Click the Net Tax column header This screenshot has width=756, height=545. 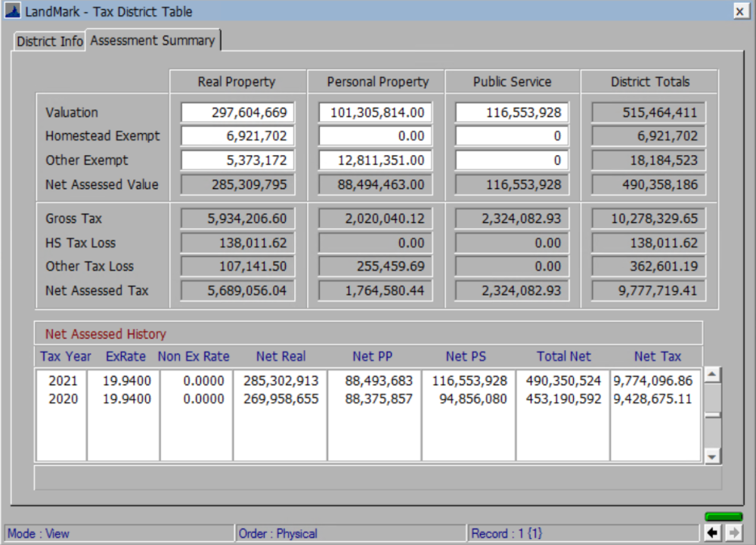657,357
